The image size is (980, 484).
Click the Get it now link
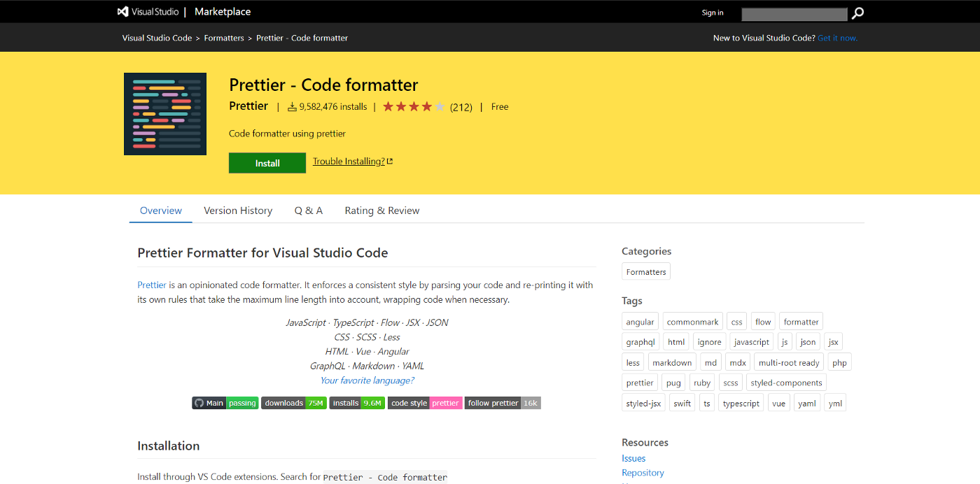coord(837,38)
